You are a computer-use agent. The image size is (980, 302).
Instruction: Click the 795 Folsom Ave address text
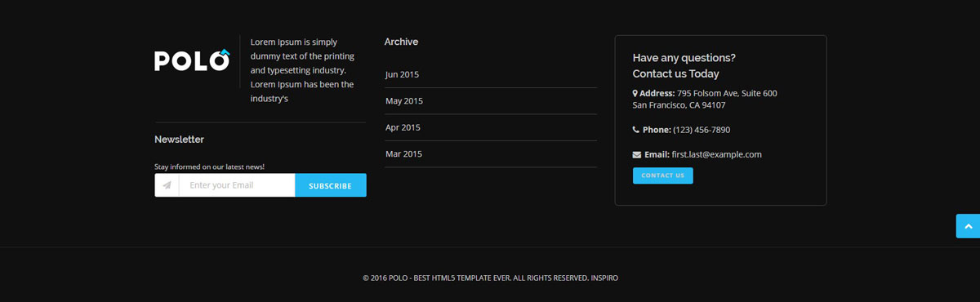click(x=727, y=93)
